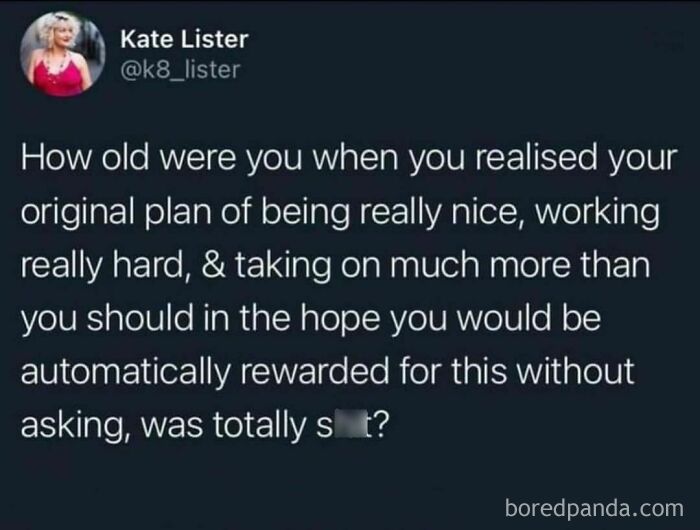
Task: Open the Kate Lister display name
Action: pos(183,40)
